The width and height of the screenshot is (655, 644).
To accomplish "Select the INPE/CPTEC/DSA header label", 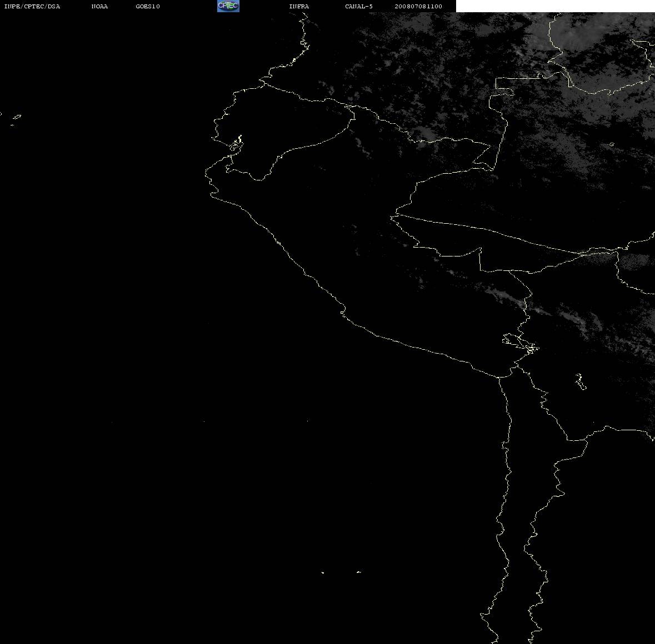I will tap(32, 6).
